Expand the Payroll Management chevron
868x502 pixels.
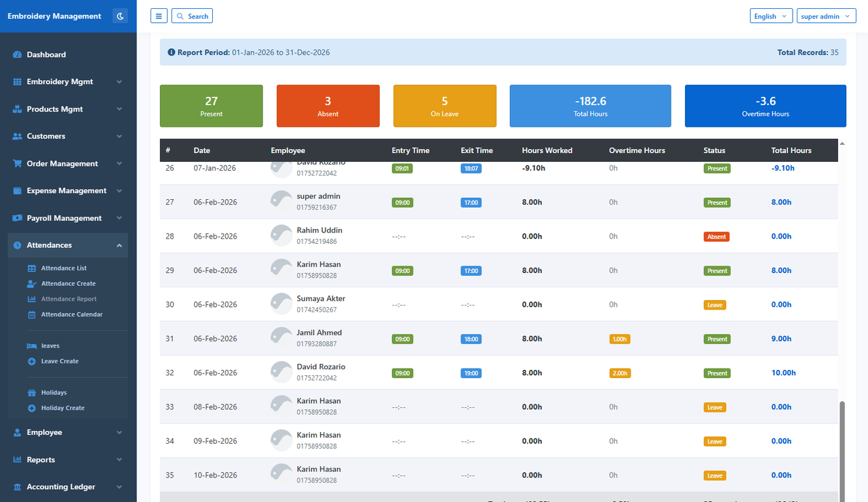click(x=119, y=218)
